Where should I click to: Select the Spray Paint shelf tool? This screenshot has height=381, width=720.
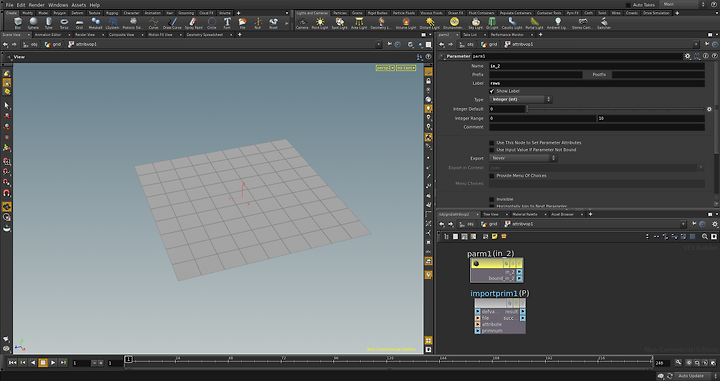[x=193, y=23]
